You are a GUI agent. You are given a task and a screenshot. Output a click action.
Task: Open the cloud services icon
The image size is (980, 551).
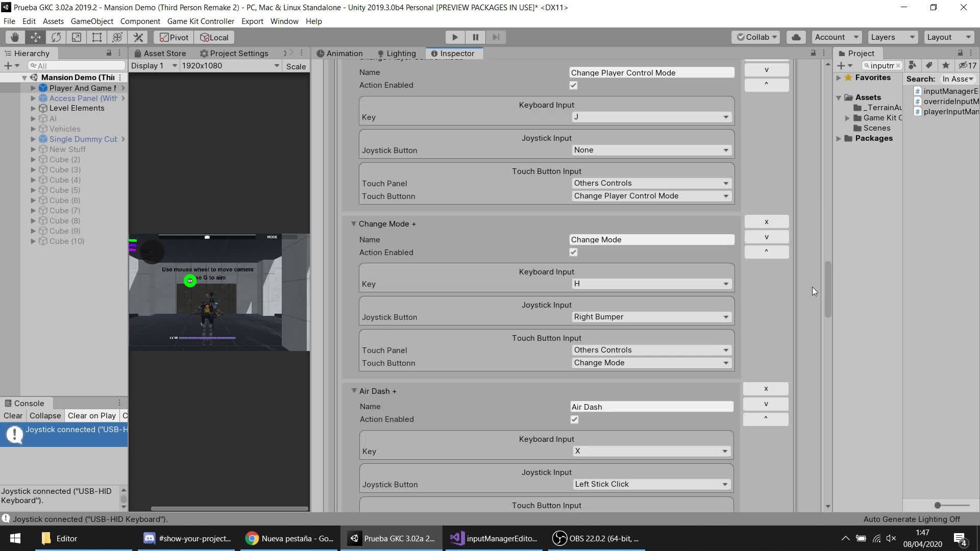tap(796, 37)
